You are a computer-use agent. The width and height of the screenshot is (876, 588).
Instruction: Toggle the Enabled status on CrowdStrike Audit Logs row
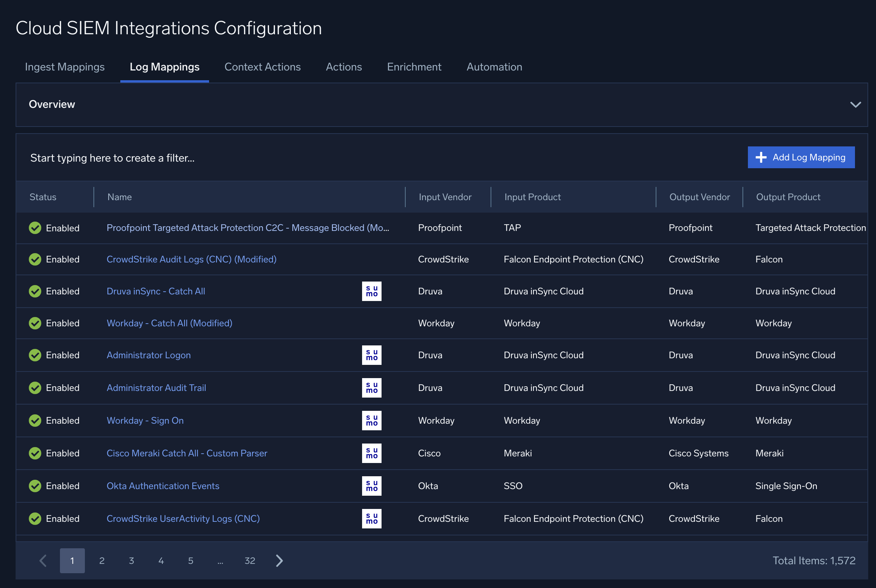[35, 259]
